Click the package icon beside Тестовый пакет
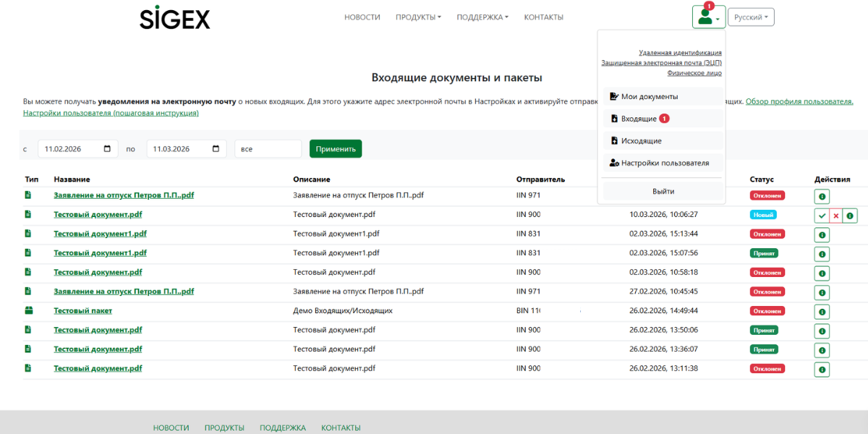The width and height of the screenshot is (868, 434). coord(29,311)
